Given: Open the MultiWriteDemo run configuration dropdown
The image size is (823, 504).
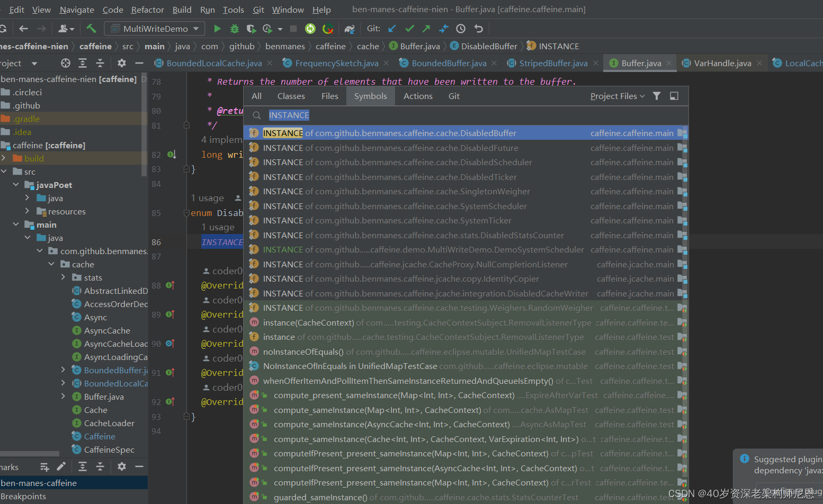Looking at the screenshot, I should (x=154, y=29).
